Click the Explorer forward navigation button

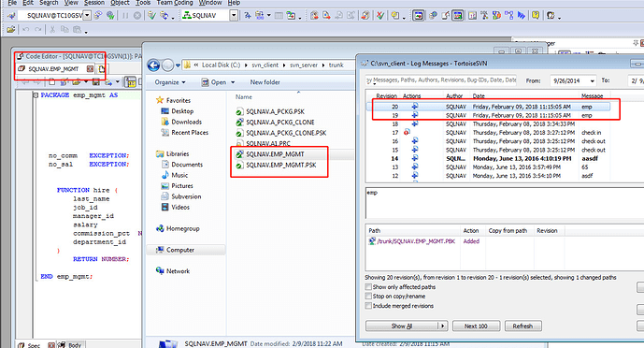tap(167, 65)
